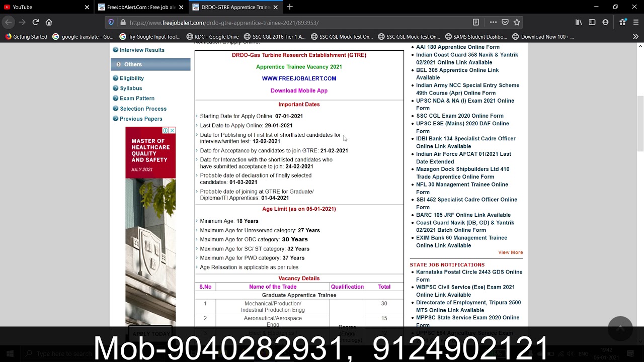Open UPSC ESE (Mains) 2020 DAF link
Screen dimensions: 644x362
(x=462, y=127)
